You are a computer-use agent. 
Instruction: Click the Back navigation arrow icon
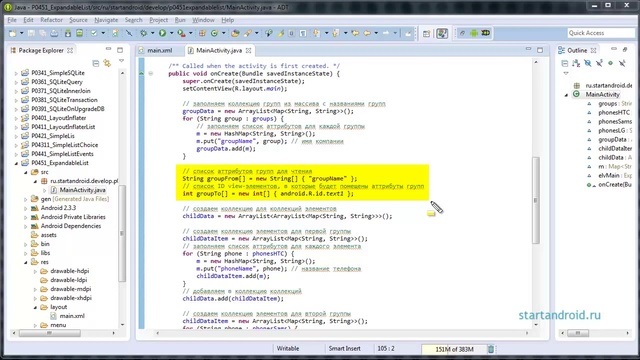coord(367,33)
